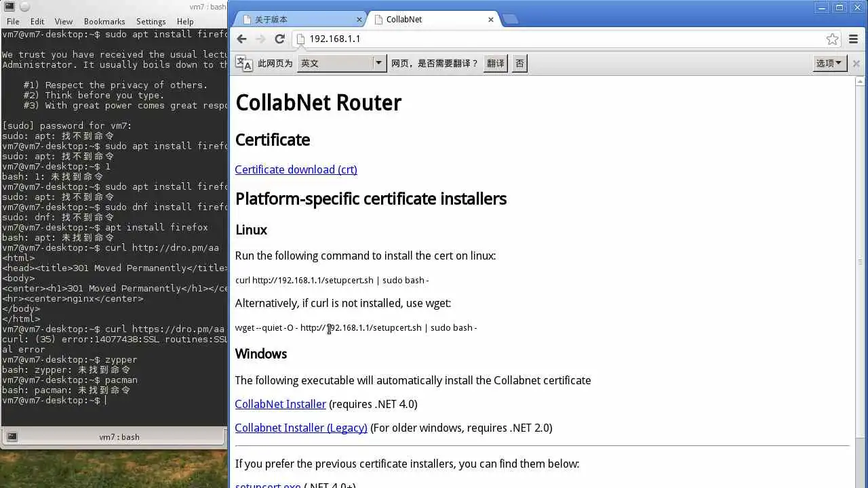This screenshot has height=488, width=868.
Task: Click the terminal window icon in the title bar
Action: click(9, 7)
